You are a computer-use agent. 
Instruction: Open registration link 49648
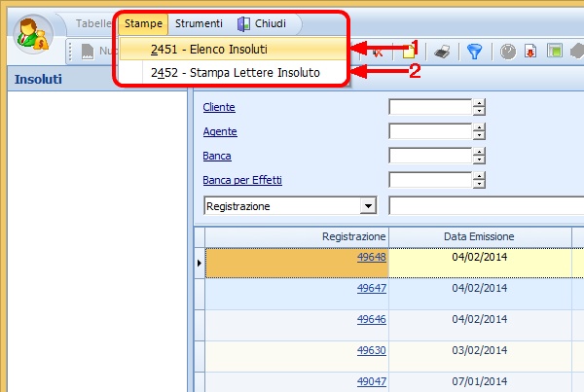372,258
